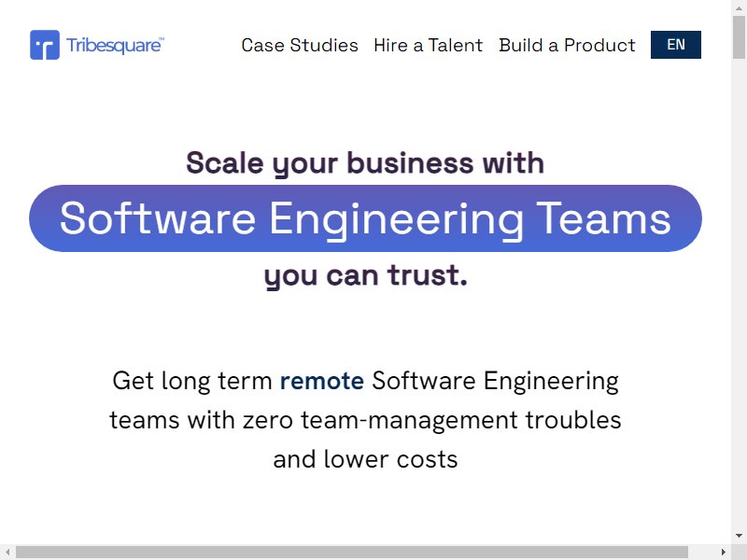Click the horizontal scrollbar left arrow
Screen dimensions: 747x560
[7, 552]
